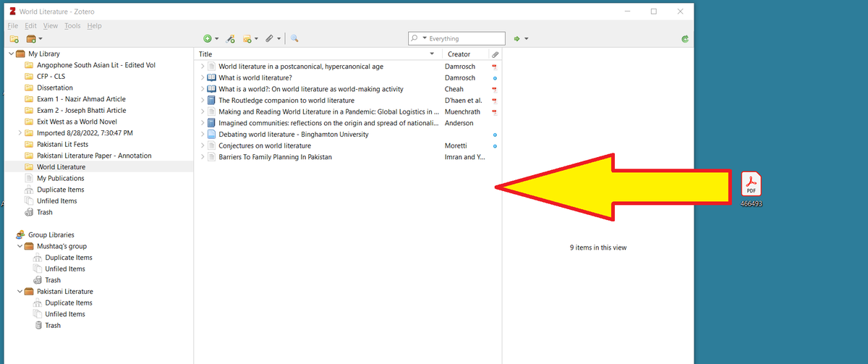This screenshot has width=868, height=364.
Task: Select the What is a world? Cheah item
Action: (x=311, y=89)
